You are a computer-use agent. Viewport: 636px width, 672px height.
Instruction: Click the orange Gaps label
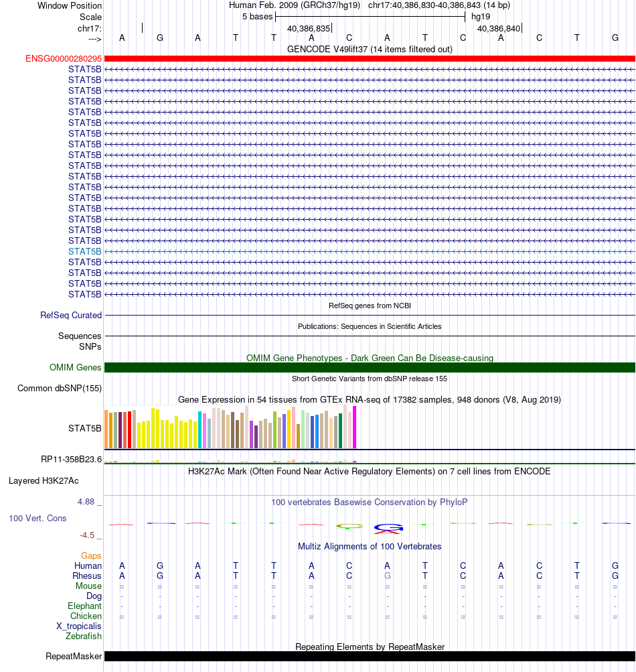[x=91, y=555]
